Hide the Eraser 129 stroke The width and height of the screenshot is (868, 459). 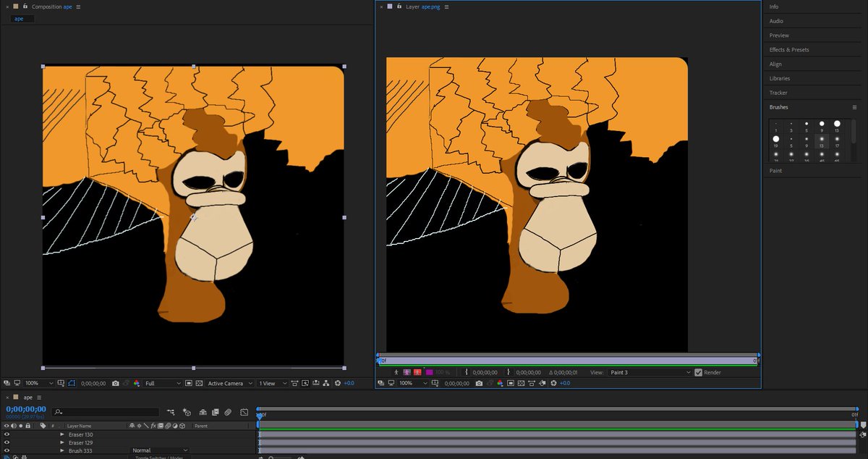7,442
